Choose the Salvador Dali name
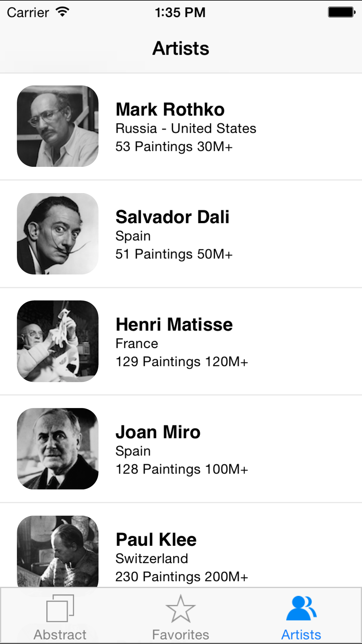Viewport: 362px width, 644px height. tap(172, 217)
